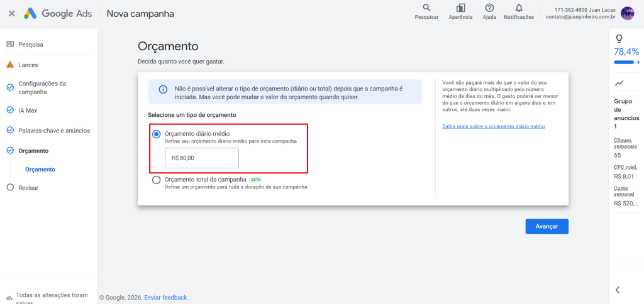Click the R$ 80,00 budget field
The height and width of the screenshot is (304, 644).
pyautogui.click(x=202, y=158)
